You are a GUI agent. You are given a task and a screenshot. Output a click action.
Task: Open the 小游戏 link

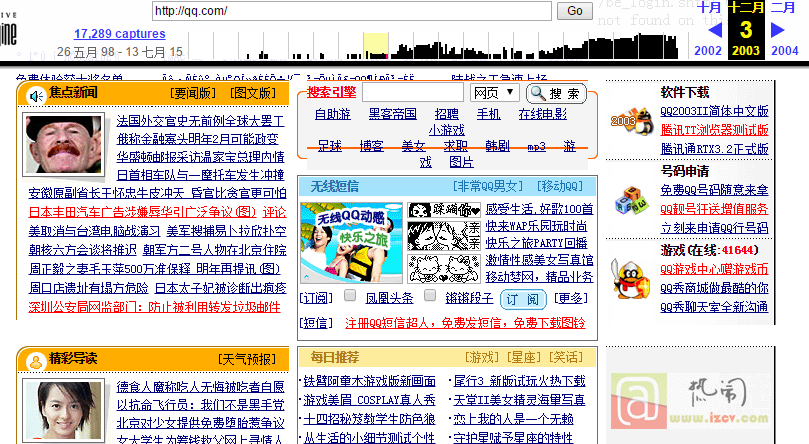(x=447, y=130)
